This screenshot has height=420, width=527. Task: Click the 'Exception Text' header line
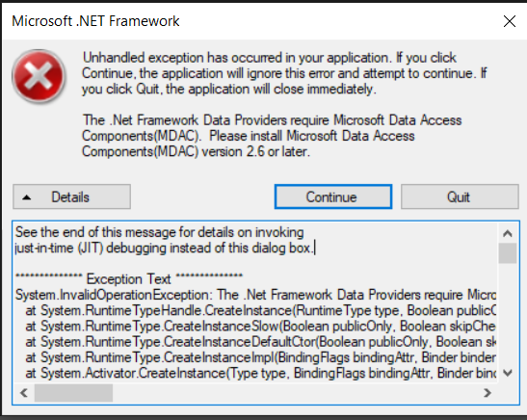129,279
